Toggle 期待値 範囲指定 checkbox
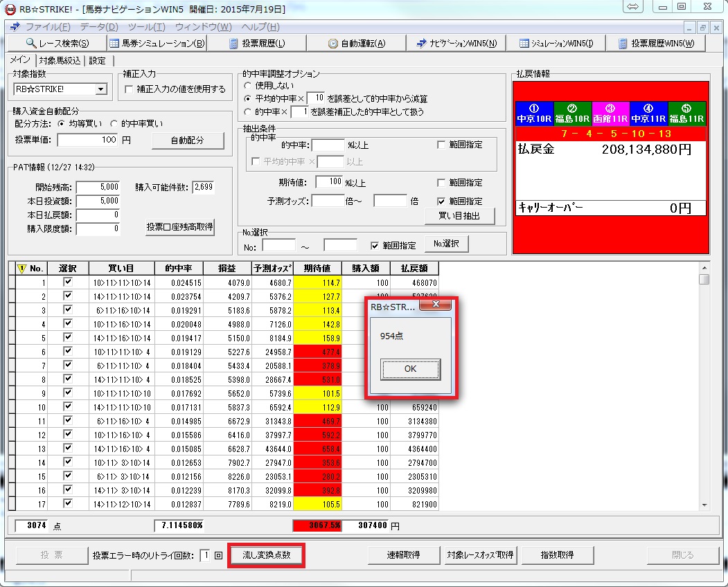This screenshot has width=728, height=587. click(x=441, y=182)
